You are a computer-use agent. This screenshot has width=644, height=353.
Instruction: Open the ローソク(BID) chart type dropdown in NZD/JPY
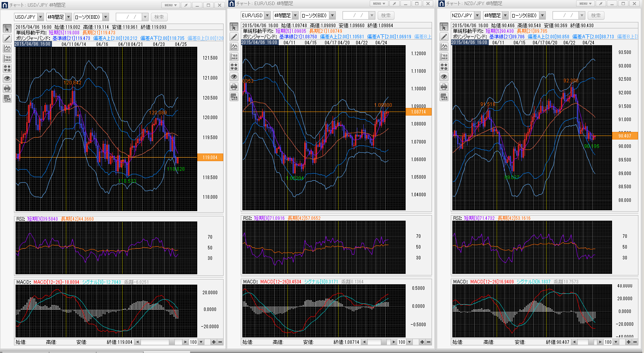[542, 16]
